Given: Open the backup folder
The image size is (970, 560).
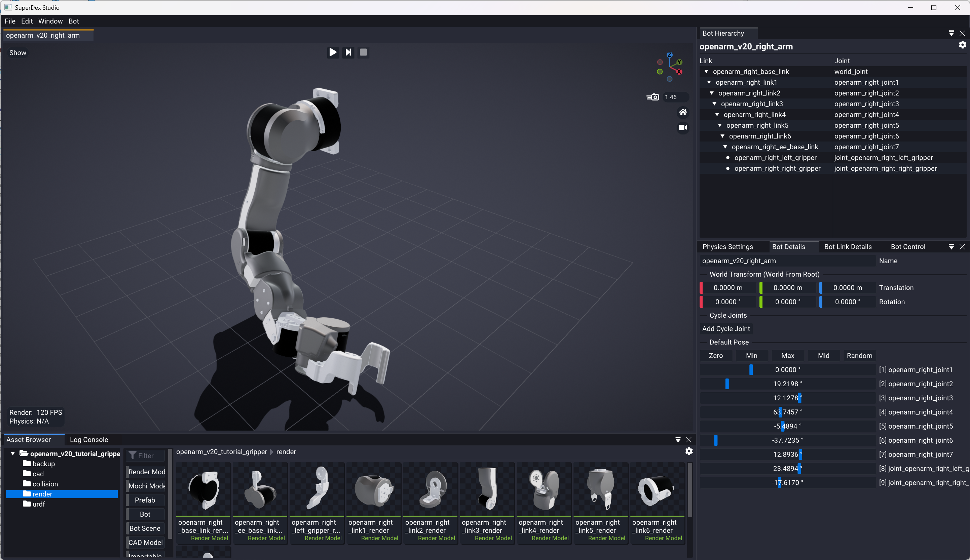Looking at the screenshot, I should point(39,464).
